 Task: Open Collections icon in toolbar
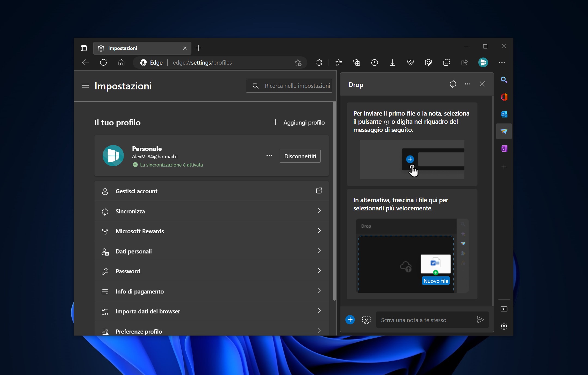[357, 63]
